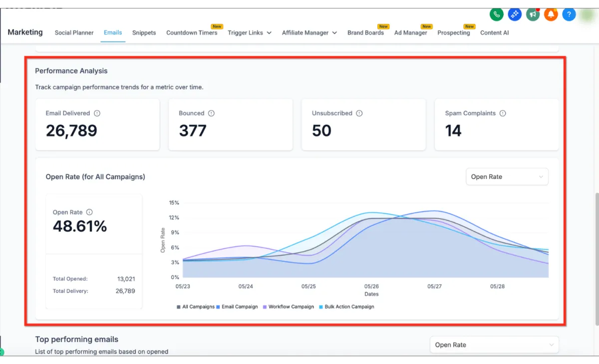599x364 pixels.
Task: Click the blue help question mark icon
Action: [x=569, y=14]
